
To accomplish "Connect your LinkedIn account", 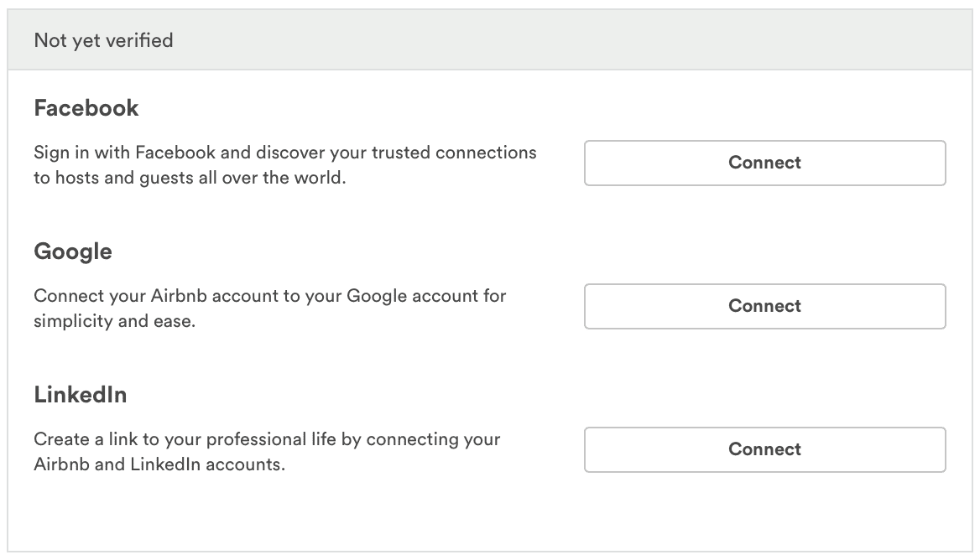I will point(764,449).
